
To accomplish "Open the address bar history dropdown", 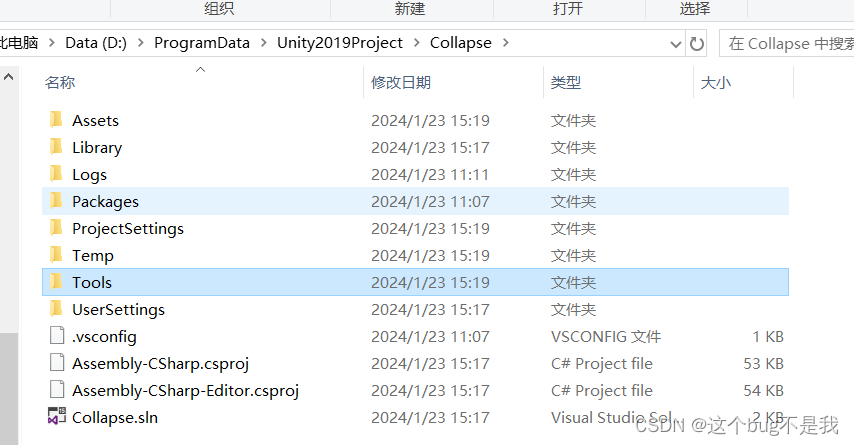I will [675, 44].
